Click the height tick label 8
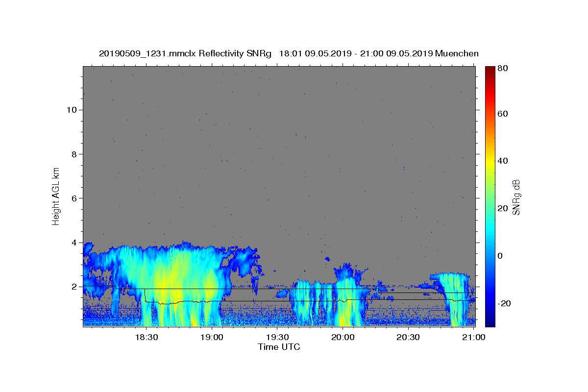This screenshot has height=392, width=588. tap(73, 154)
